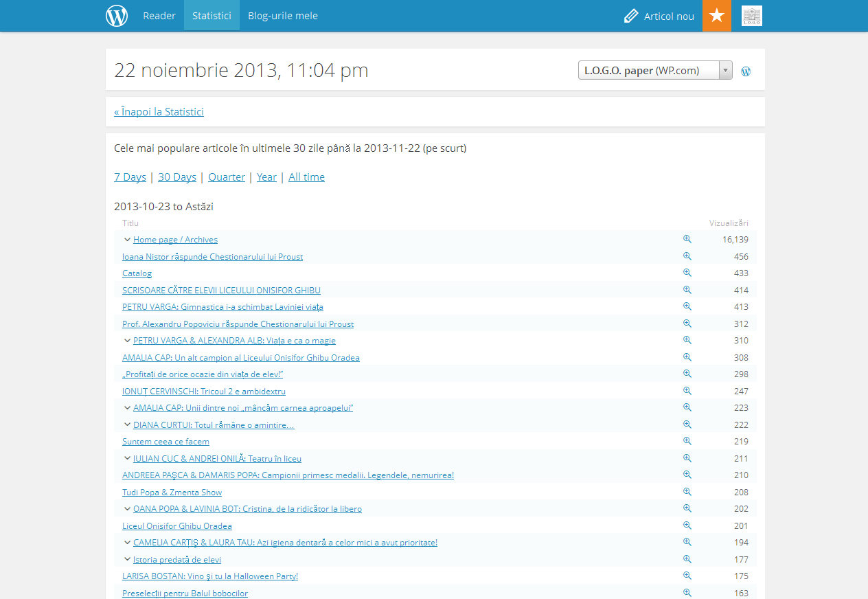The image size is (868, 599).
Task: Go back via Înapoi la Statistici link
Action: pyautogui.click(x=159, y=112)
